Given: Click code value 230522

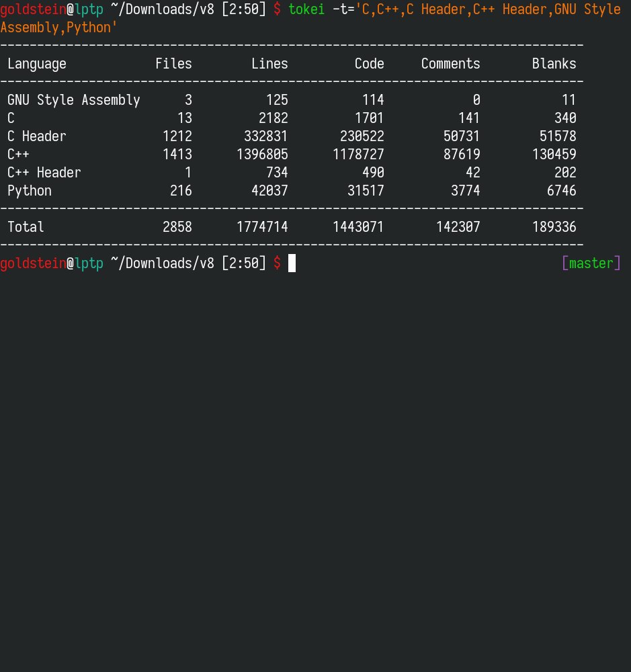Looking at the screenshot, I should click(x=362, y=136).
